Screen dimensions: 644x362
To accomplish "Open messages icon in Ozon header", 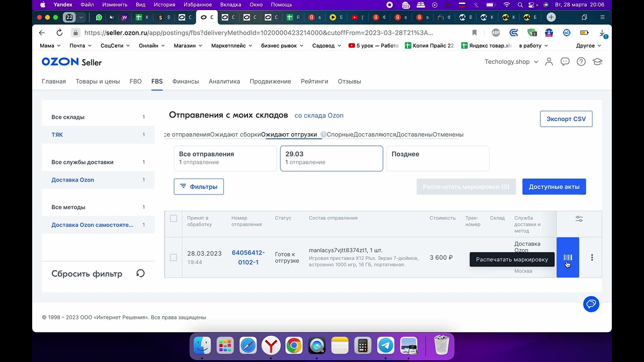I will [x=565, y=62].
